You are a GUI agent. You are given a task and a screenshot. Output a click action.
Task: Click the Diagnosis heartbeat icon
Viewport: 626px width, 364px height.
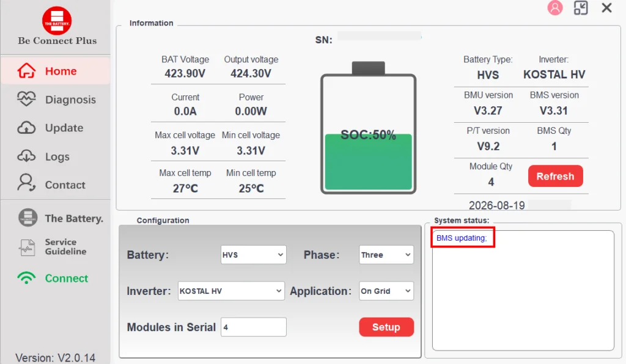[26, 100]
